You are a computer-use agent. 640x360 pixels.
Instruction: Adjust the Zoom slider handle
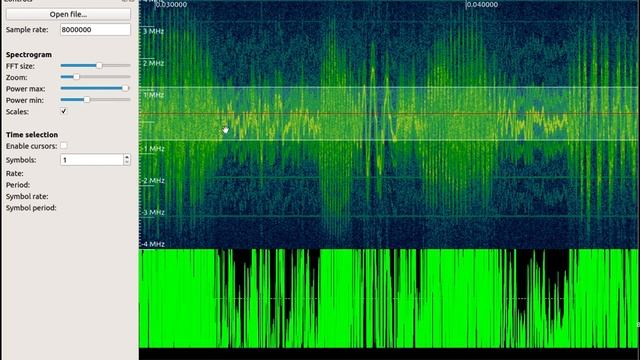pyautogui.click(x=76, y=77)
